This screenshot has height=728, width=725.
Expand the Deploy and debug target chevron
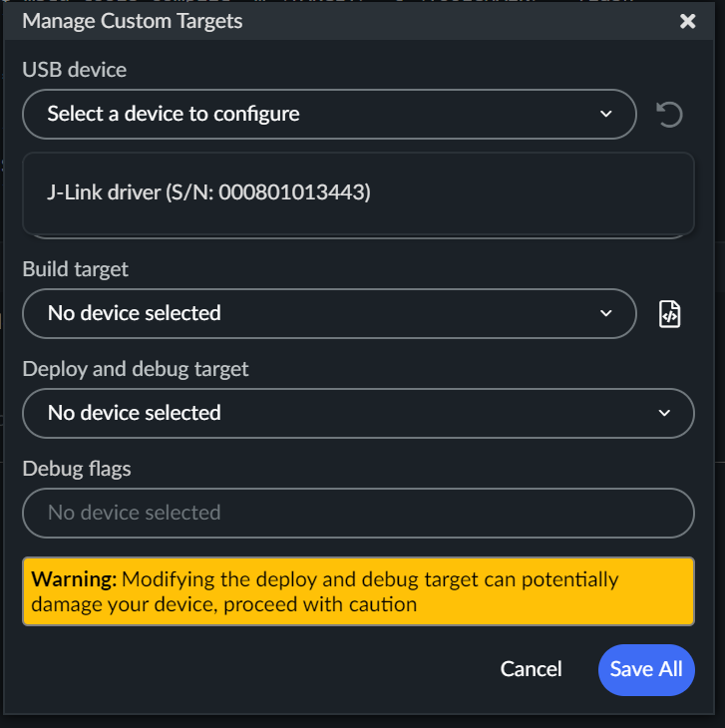[665, 413]
